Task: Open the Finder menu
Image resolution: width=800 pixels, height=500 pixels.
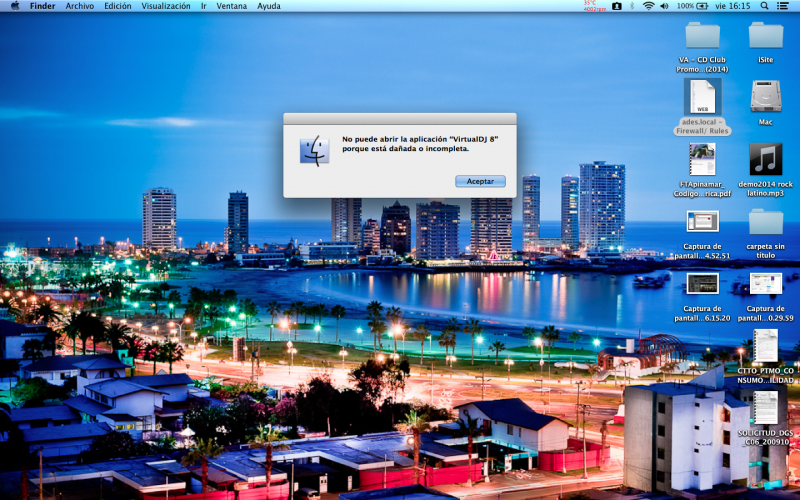Action: point(42,6)
